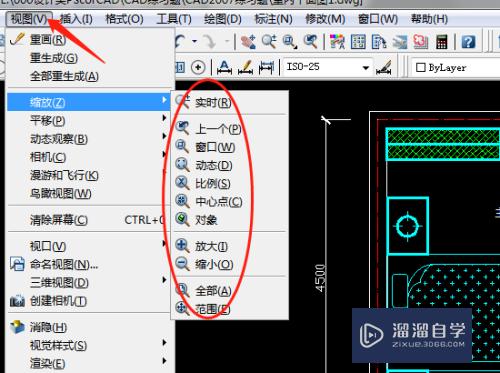Expand the 视觉样式(S) submenu
Screen dimensions: 500x373
point(89,346)
